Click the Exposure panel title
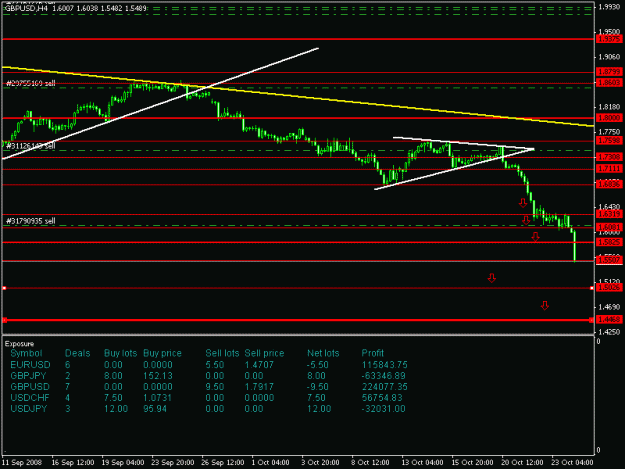625x469 pixels. coord(20,344)
